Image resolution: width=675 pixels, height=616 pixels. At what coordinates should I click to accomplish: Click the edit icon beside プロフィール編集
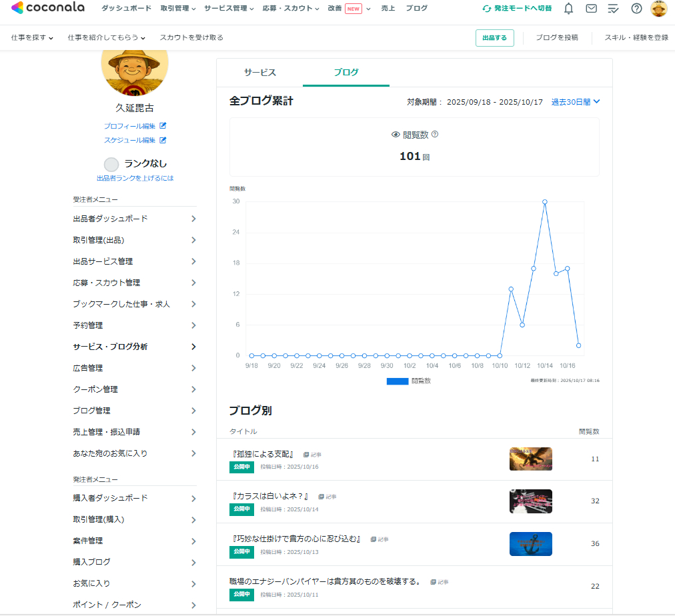161,126
